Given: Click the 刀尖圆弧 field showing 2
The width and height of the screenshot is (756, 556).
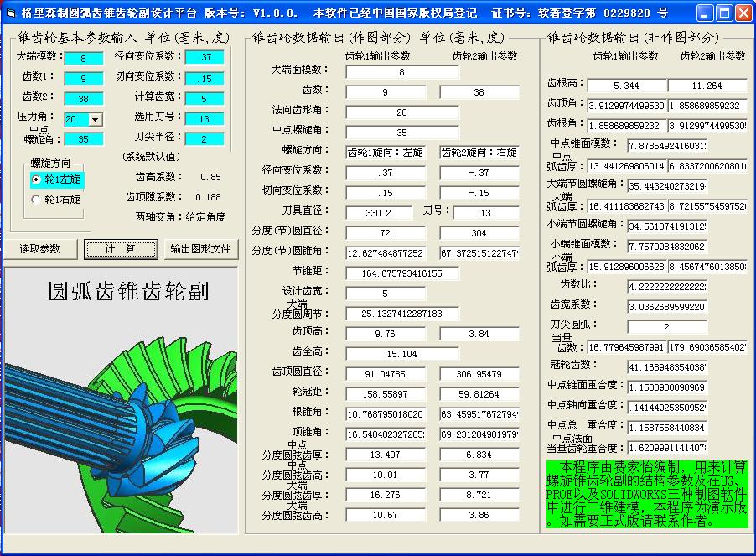Looking at the screenshot, I should click(x=667, y=327).
